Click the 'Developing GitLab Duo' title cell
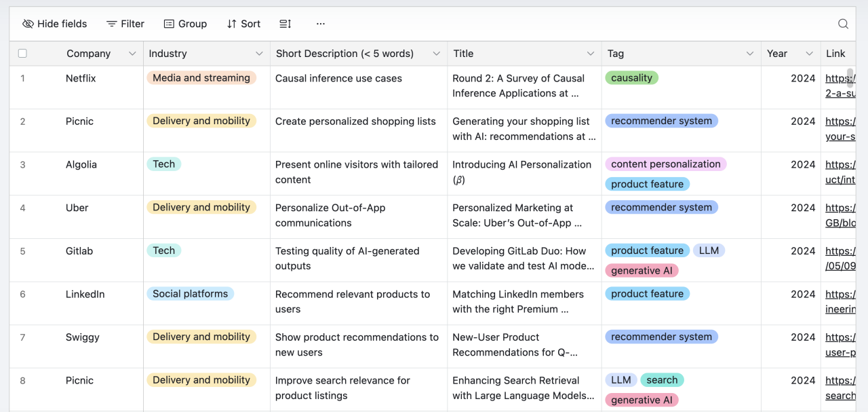This screenshot has height=412, width=868. click(524, 259)
